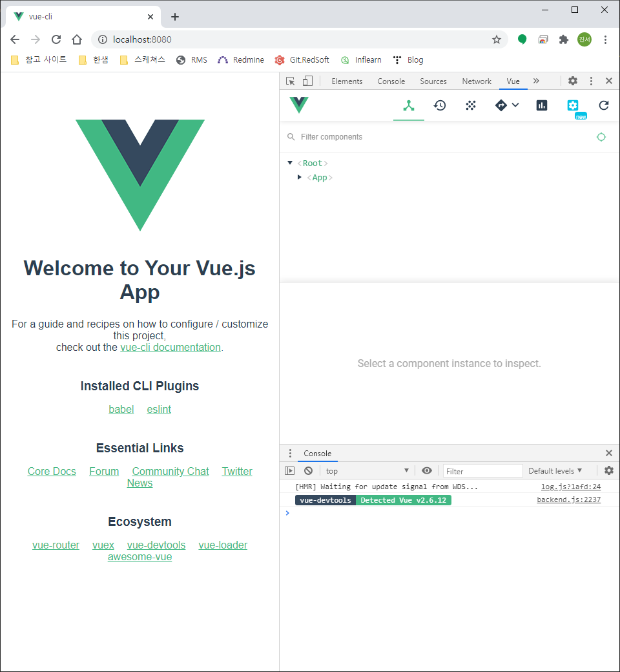Close the console drawer
620x672 pixels.
(x=609, y=453)
